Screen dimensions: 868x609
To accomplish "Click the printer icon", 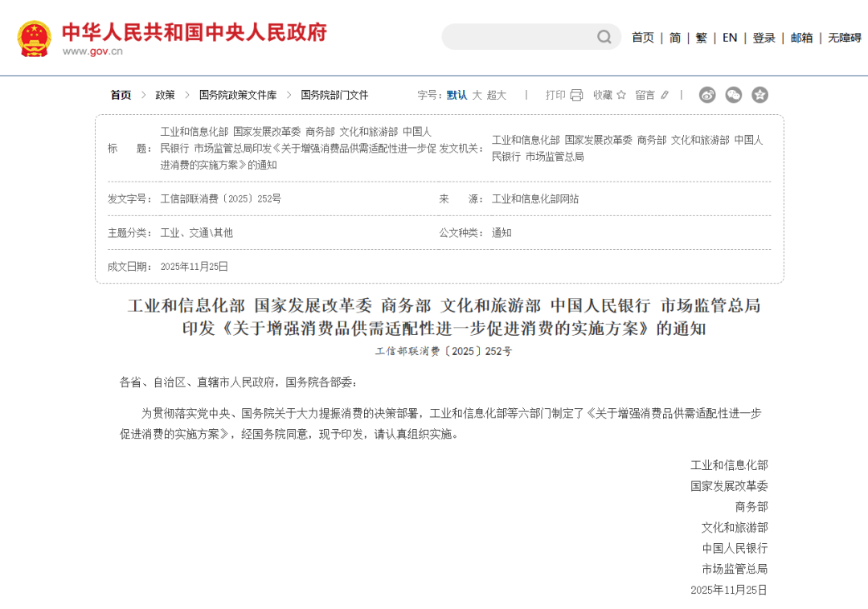I will (x=576, y=95).
